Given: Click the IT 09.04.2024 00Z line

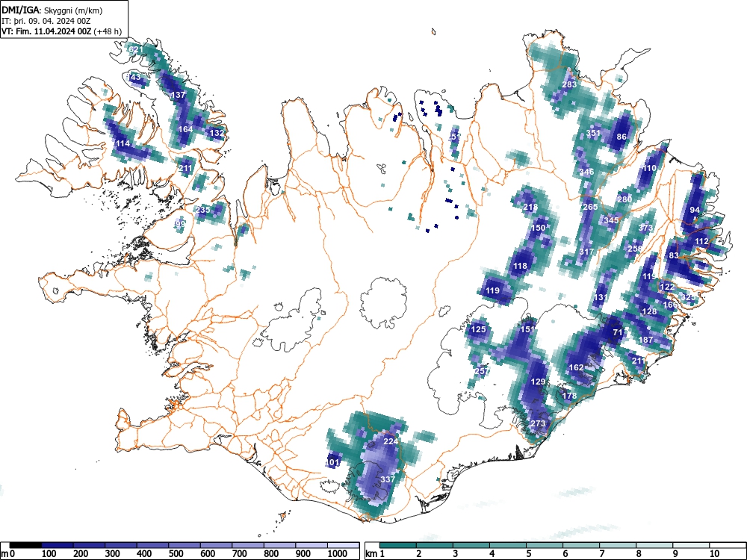Looking at the screenshot, I should (46, 21).
